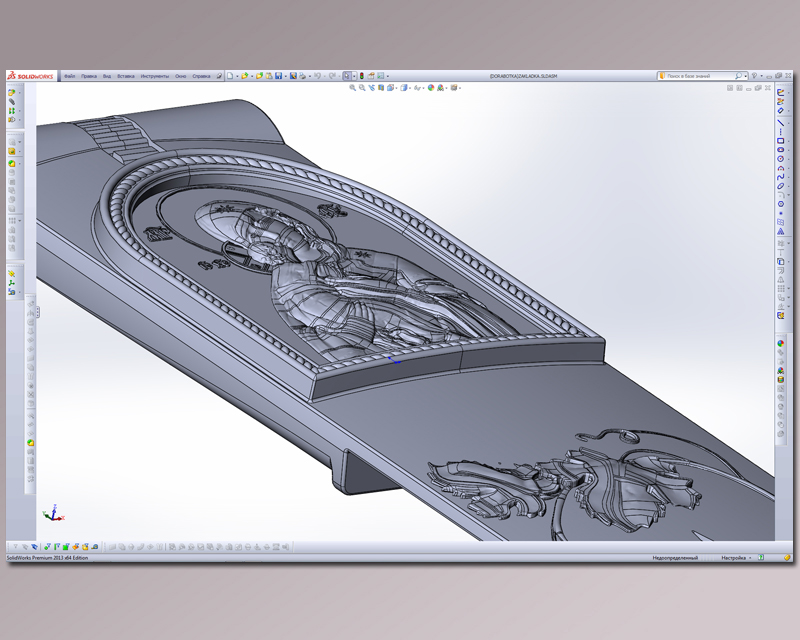
Task: Click the yellow tag icon in status bar
Action: (x=788, y=557)
